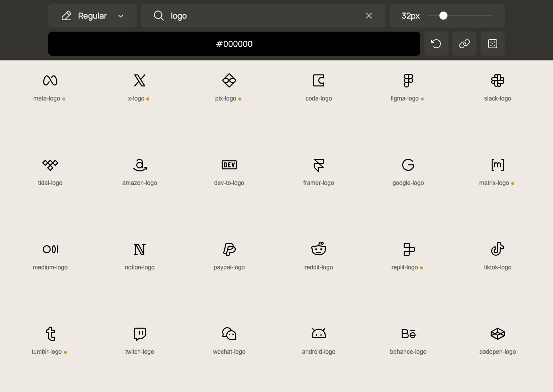Image resolution: width=553 pixels, height=392 pixels.
Task: Select the matrix-logo icon
Action: tap(498, 165)
